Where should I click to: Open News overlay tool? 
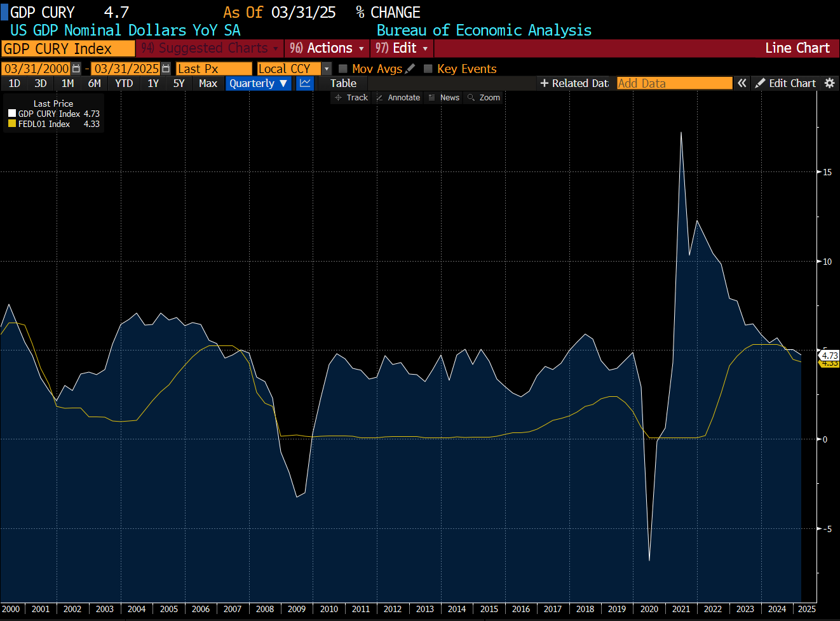(444, 97)
